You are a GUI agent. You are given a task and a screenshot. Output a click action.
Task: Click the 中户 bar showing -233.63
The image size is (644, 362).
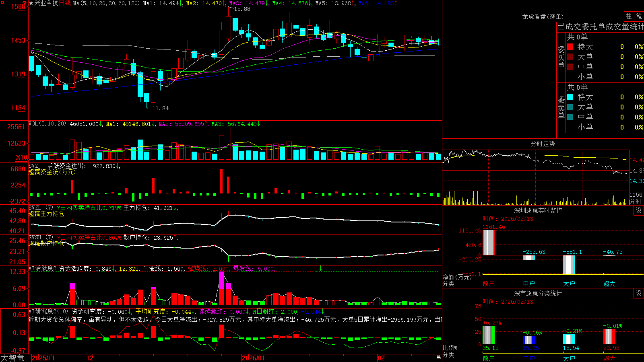coord(528,258)
